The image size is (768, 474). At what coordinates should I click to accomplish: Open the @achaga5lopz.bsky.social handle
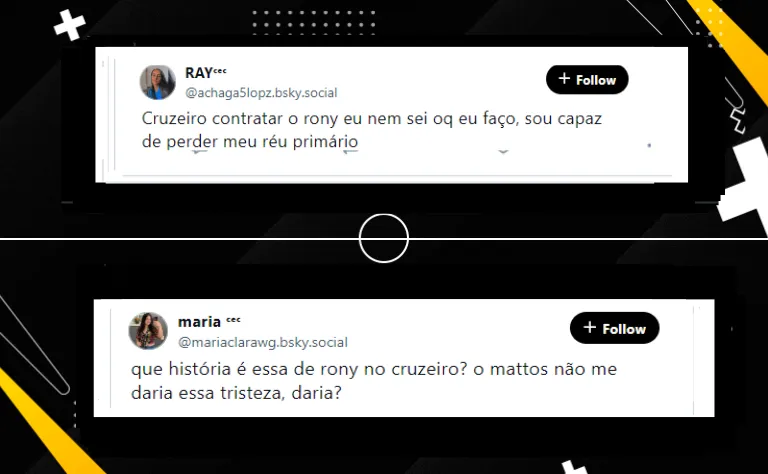(x=261, y=93)
